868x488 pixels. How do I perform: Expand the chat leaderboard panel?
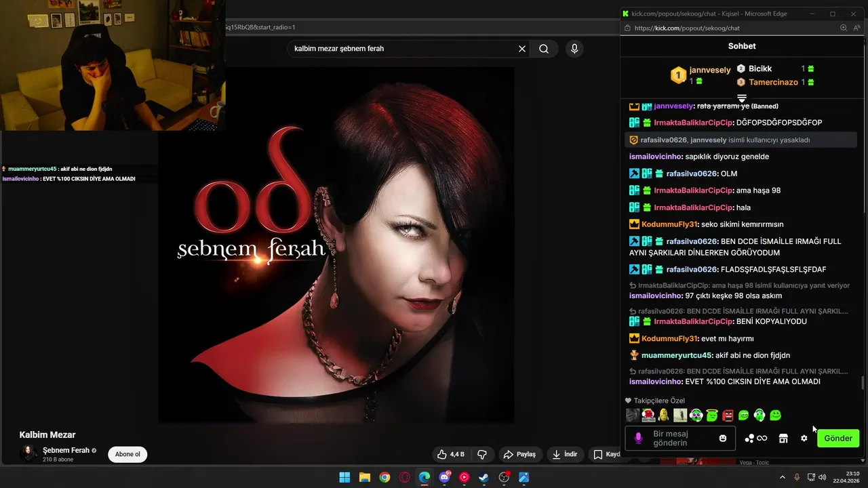[x=742, y=99]
